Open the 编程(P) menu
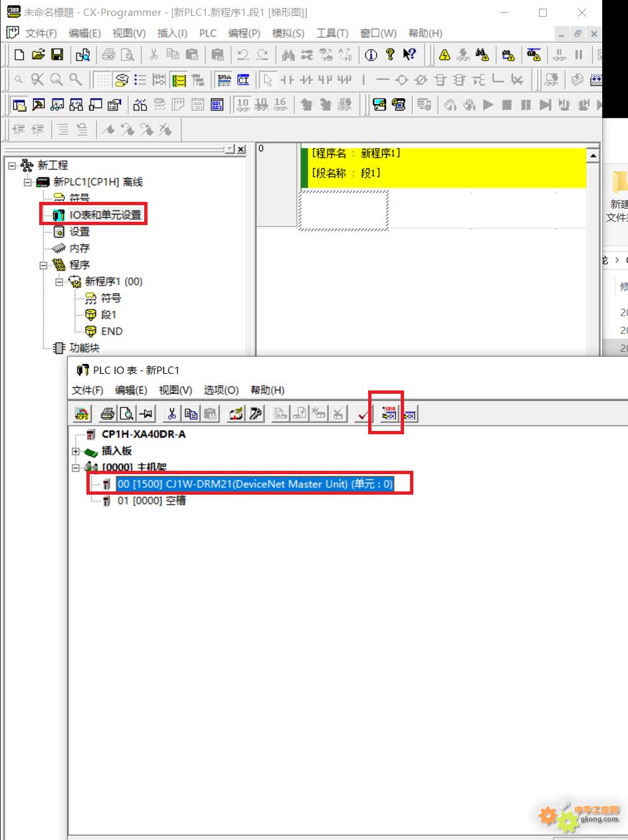The image size is (628, 840). (x=244, y=33)
